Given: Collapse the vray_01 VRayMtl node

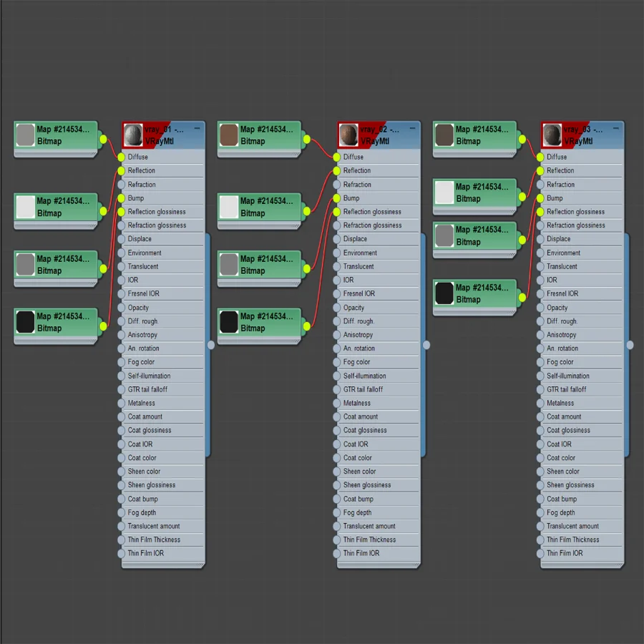Looking at the screenshot, I should (197, 129).
